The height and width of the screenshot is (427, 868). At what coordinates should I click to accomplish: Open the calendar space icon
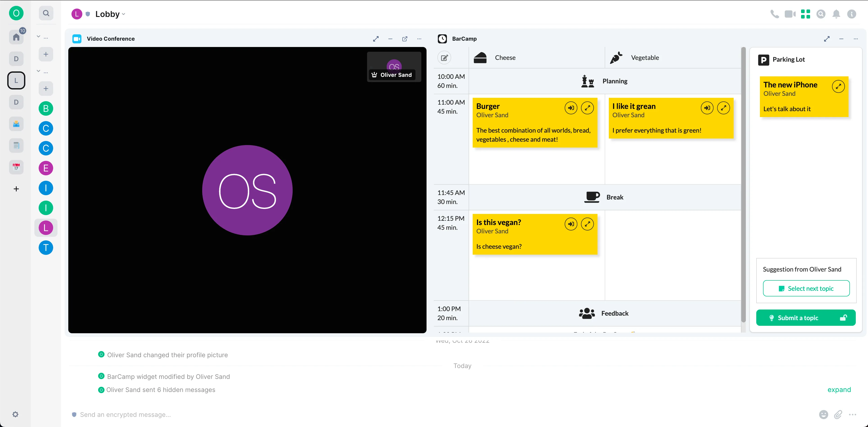click(x=16, y=167)
